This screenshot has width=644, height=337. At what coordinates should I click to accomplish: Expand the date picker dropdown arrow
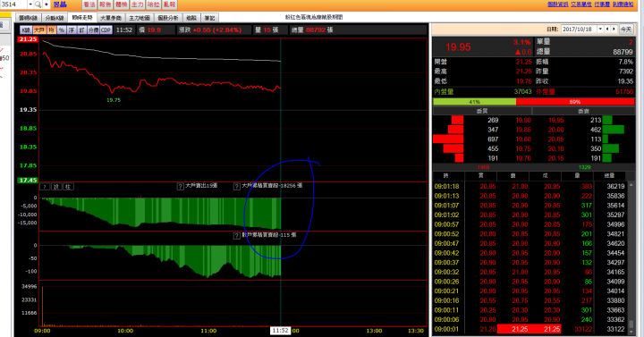(x=600, y=29)
